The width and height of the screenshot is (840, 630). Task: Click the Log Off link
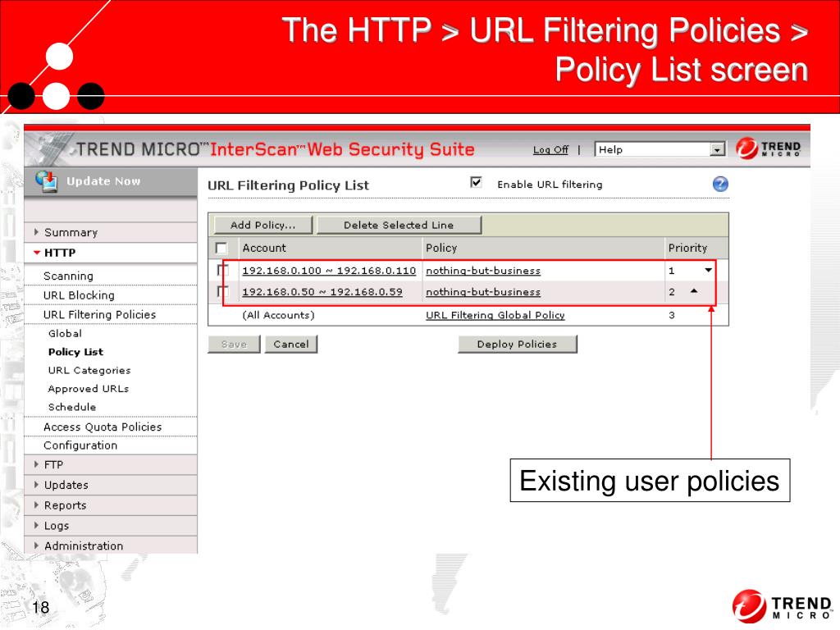(x=550, y=150)
